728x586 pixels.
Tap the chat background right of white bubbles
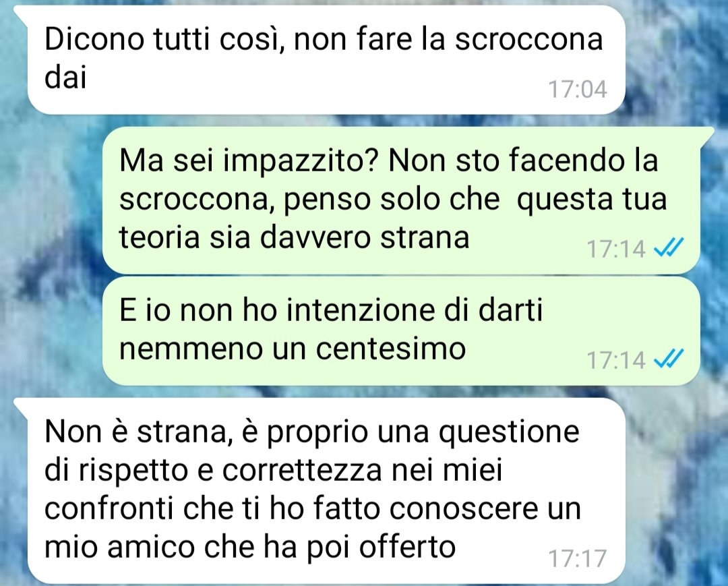click(x=677, y=488)
